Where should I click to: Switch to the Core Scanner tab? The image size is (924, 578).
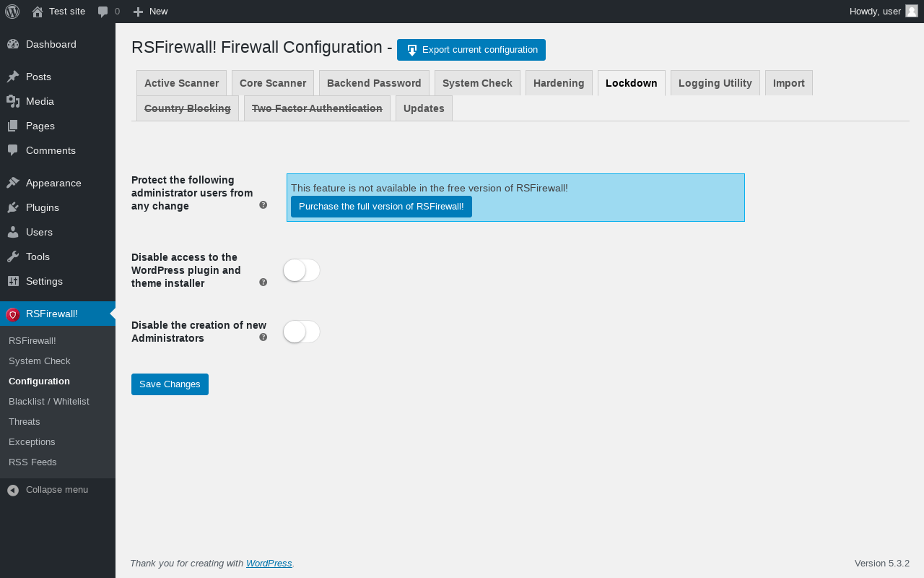[x=273, y=83]
